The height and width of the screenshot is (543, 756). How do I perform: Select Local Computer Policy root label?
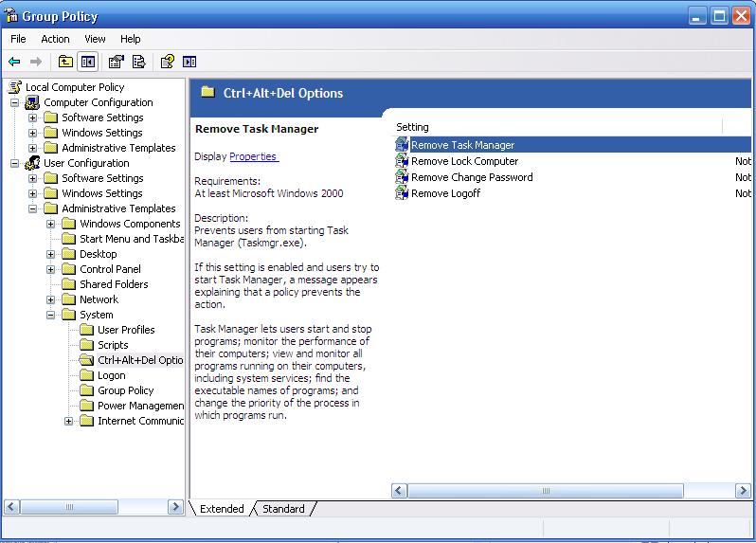(75, 87)
